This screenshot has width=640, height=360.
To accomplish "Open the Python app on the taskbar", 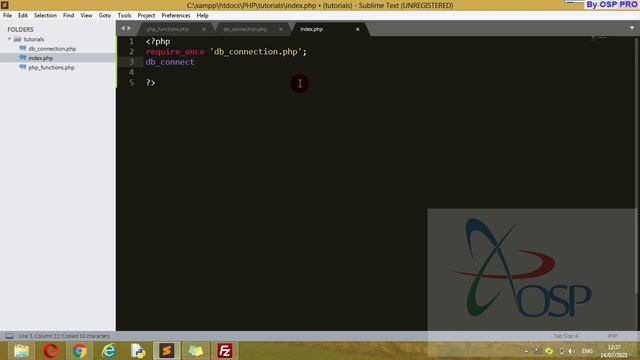I will [138, 351].
